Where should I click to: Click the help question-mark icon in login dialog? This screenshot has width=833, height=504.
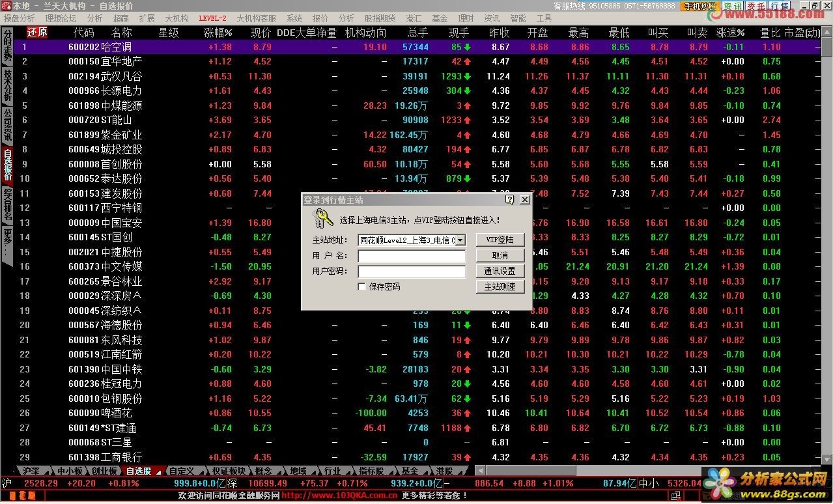point(509,200)
